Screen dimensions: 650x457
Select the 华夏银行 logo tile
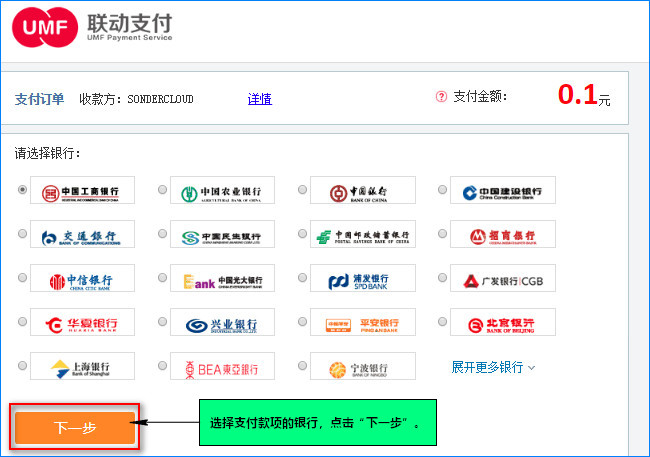tap(82, 322)
